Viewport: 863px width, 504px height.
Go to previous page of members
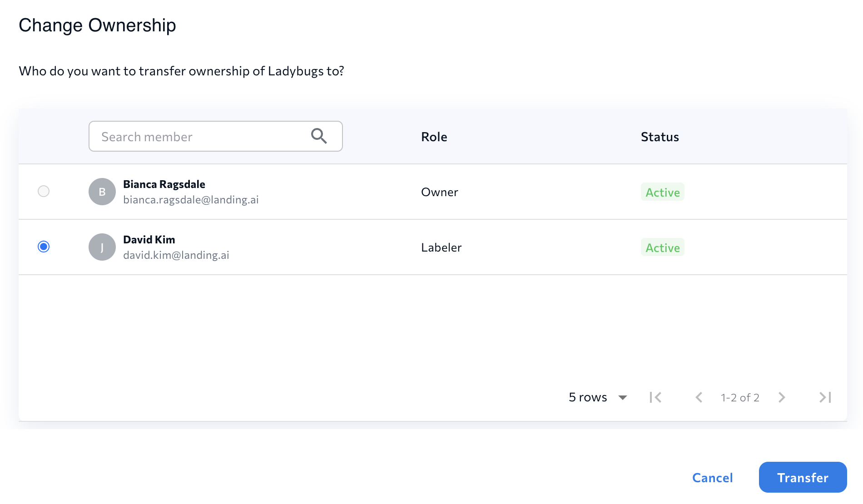[699, 397]
